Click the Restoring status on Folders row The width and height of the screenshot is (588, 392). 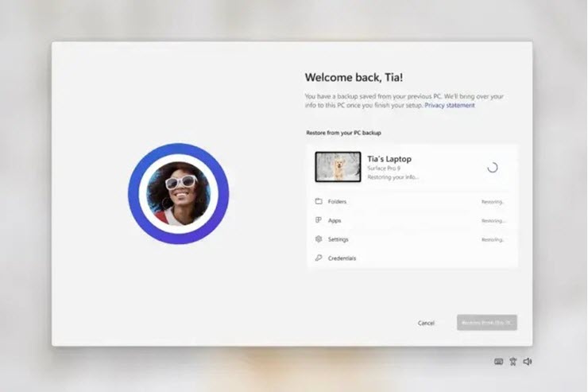(x=493, y=202)
